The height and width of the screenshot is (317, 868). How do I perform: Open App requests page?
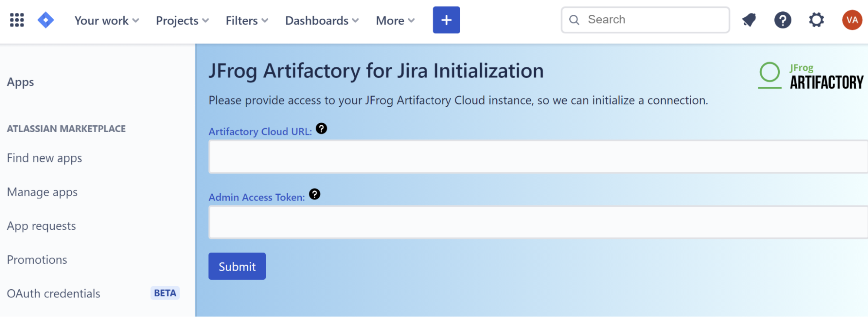coord(41,226)
